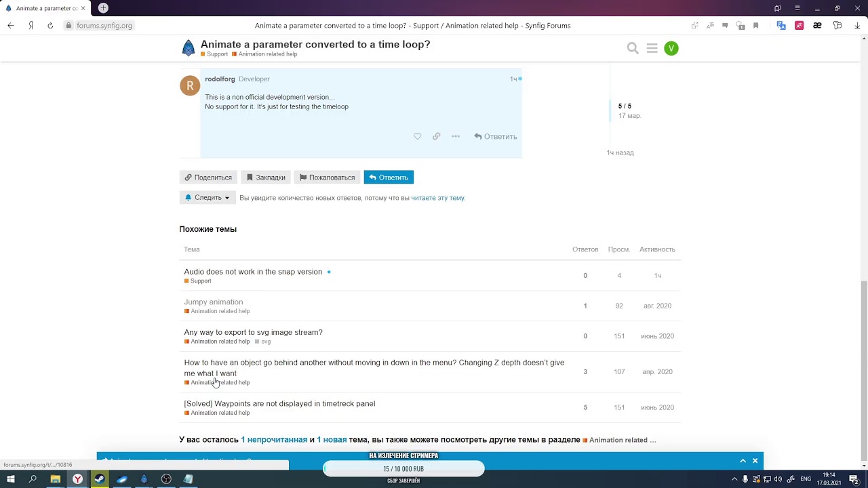The height and width of the screenshot is (488, 868).
Task: Open rodolforg username link
Action: 220,79
